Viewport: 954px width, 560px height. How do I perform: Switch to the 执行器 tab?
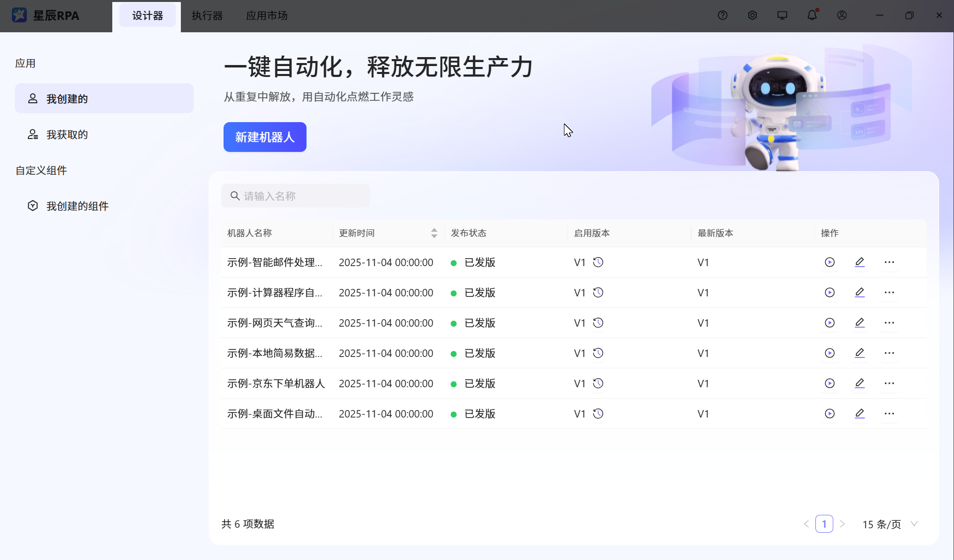207,16
